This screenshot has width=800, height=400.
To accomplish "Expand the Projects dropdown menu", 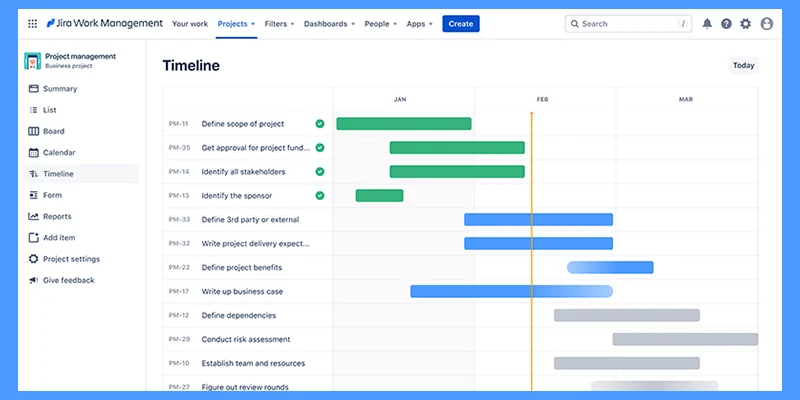I will tap(236, 24).
